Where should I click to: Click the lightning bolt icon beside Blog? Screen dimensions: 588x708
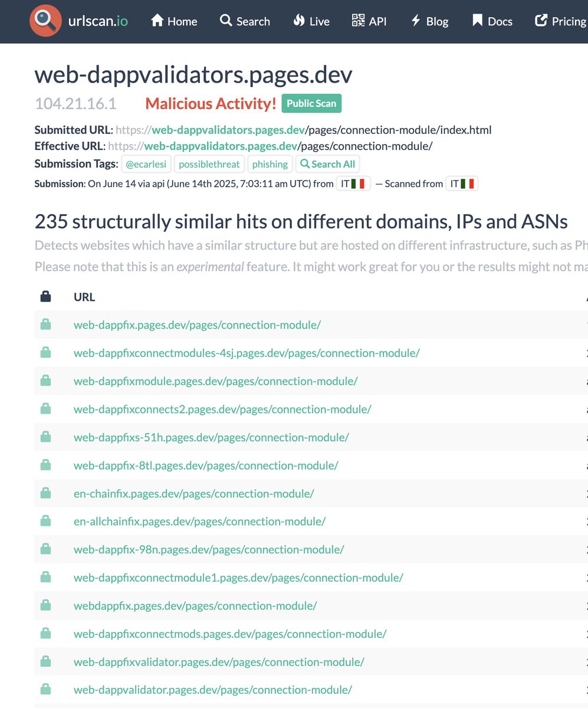click(415, 21)
